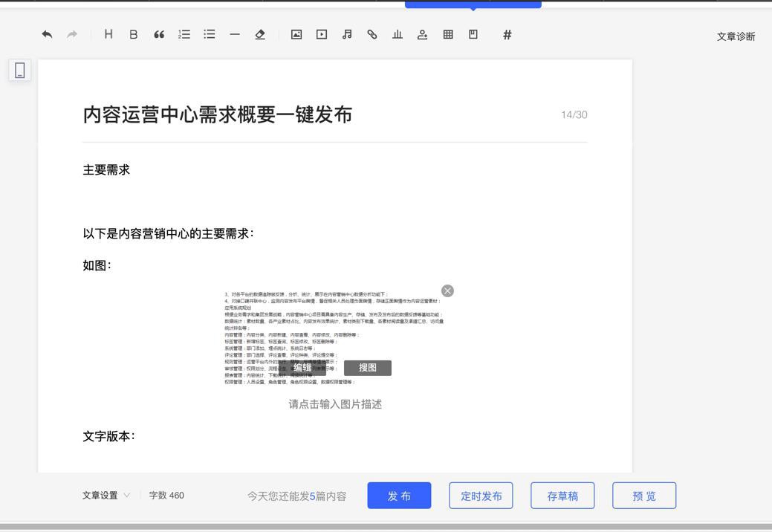Image resolution: width=772 pixels, height=532 pixels.
Task: Click the add-person icon in the toolbar
Action: tap(423, 34)
